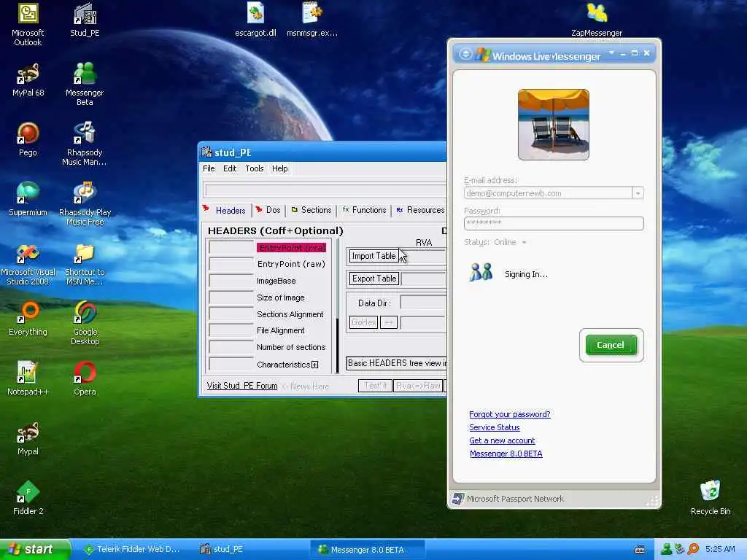
Task: Click the Test it button
Action: 375,386
